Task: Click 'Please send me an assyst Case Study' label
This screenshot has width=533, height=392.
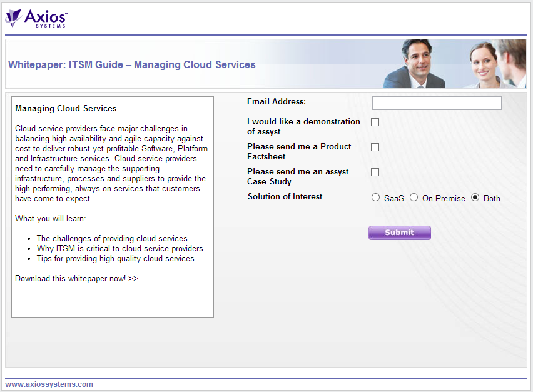Action: pos(298,177)
